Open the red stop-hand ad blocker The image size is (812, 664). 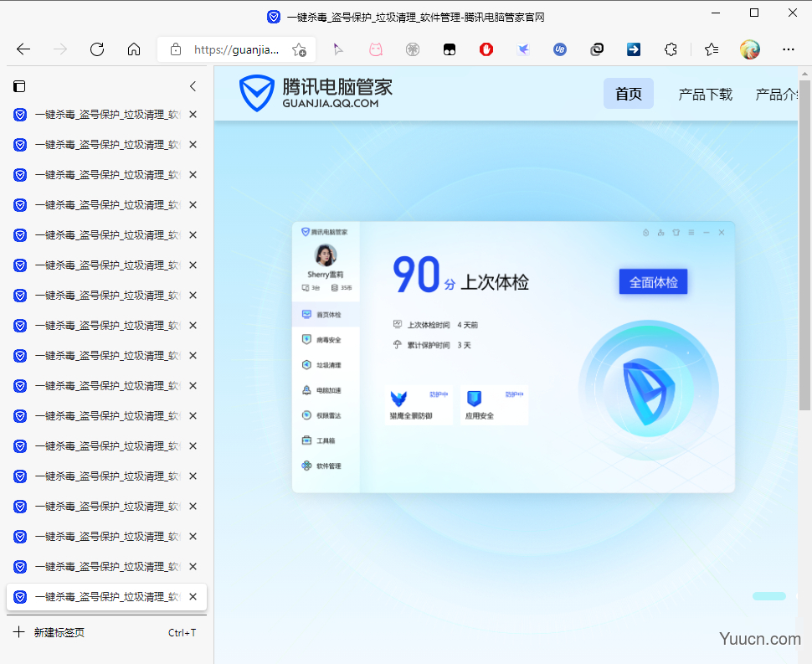(x=486, y=49)
